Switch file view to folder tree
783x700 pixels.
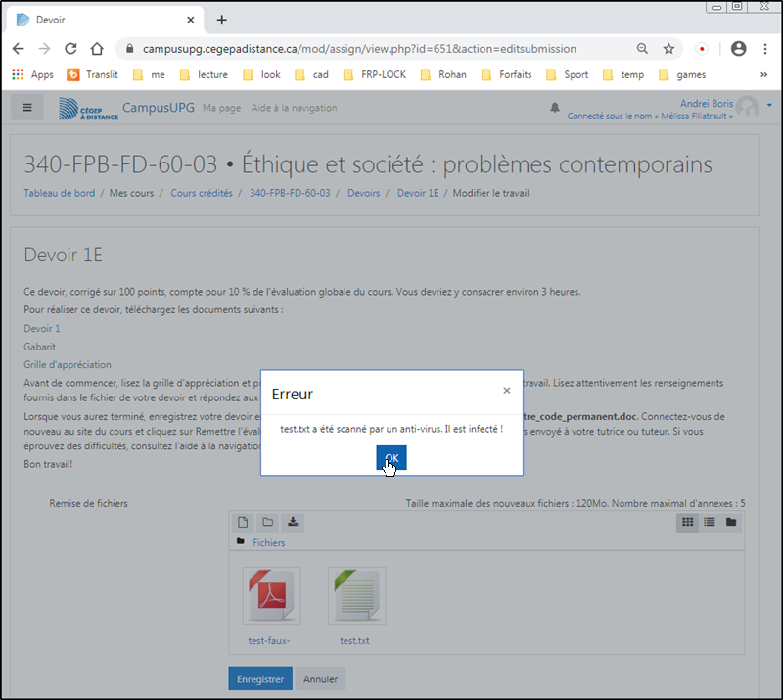[x=730, y=522]
